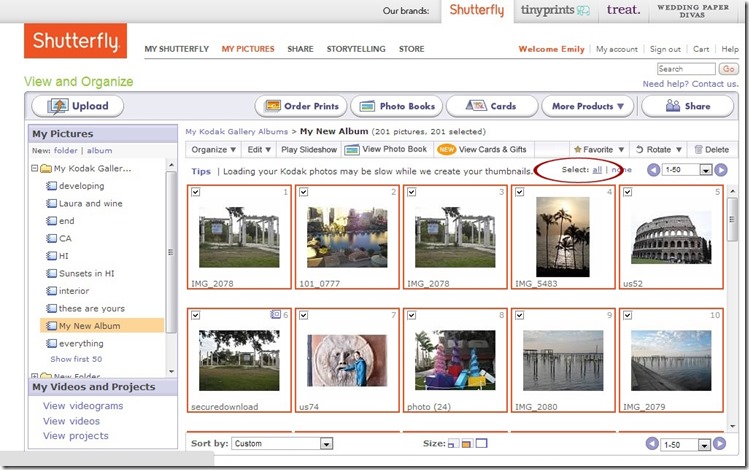Open the MY PICTURES navigation tab

(248, 49)
